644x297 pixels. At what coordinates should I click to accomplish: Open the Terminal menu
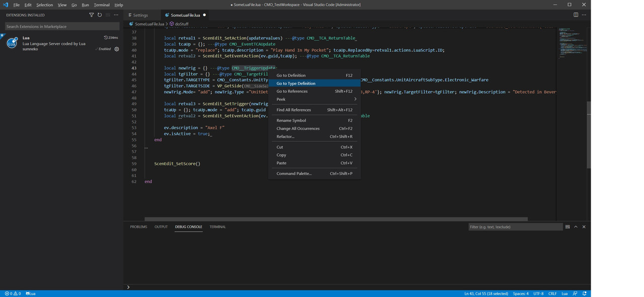102,5
